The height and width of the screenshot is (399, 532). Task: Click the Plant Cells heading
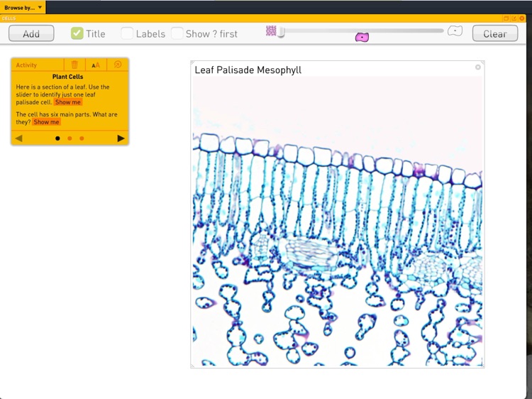coord(67,77)
